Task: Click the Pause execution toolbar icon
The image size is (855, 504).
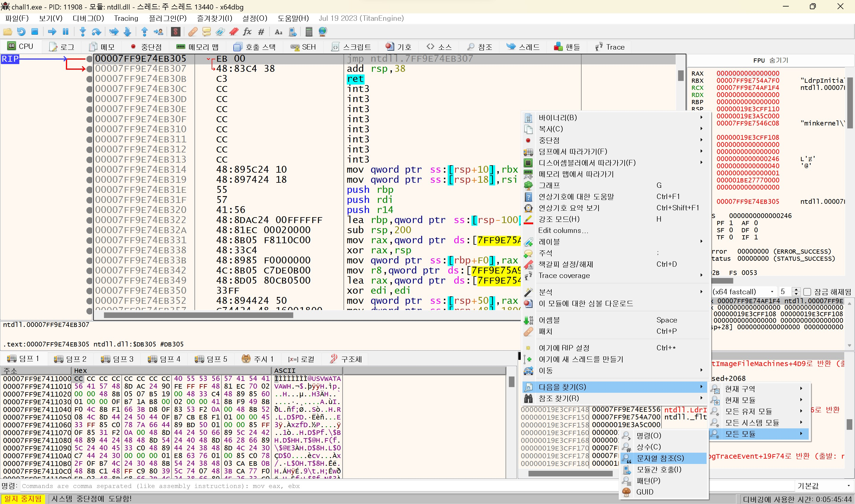Action: tap(66, 31)
